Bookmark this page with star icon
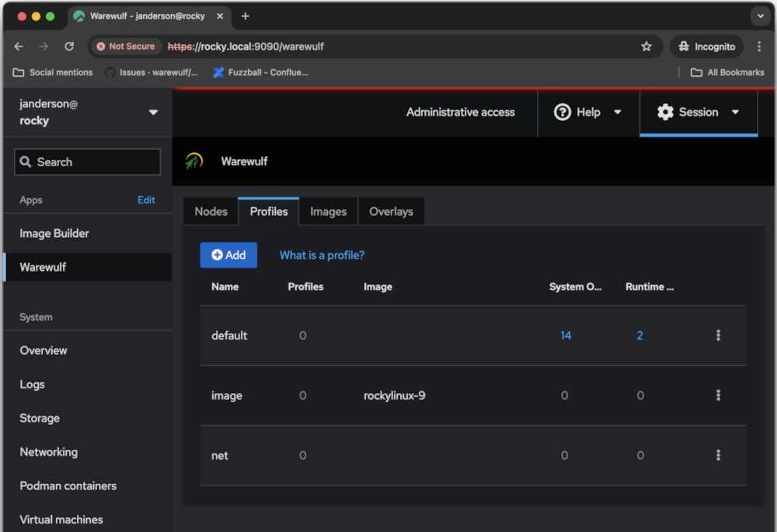Viewport: 777px width, 532px height. click(646, 46)
